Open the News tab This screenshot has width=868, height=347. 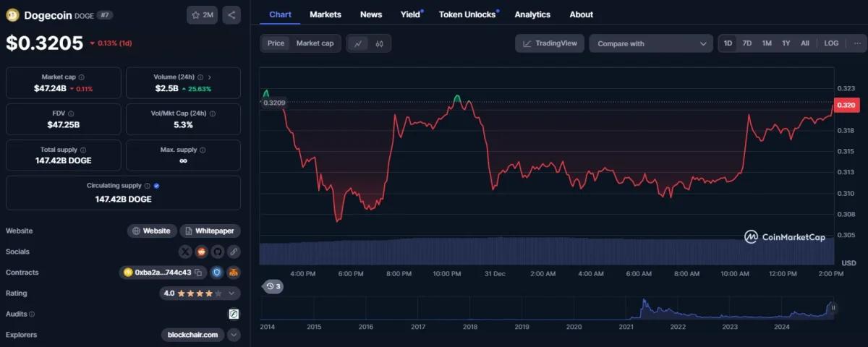tap(371, 14)
